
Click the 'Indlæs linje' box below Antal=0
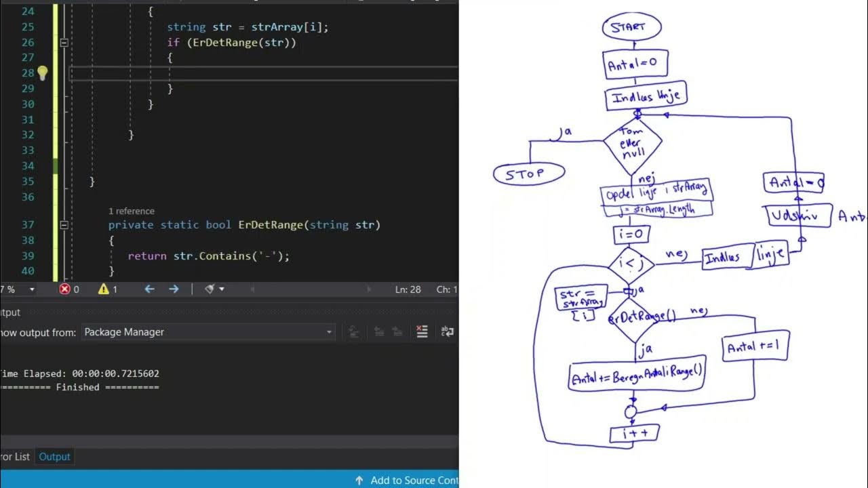646,96
